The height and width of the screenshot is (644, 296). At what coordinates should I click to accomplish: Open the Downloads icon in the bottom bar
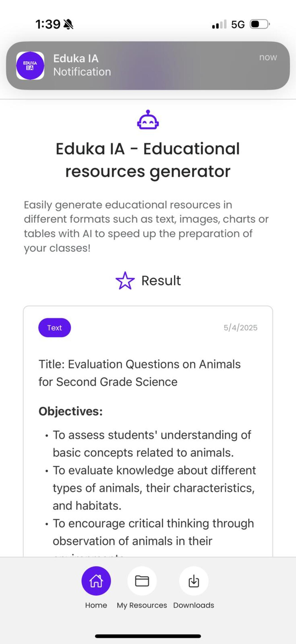[x=194, y=581]
